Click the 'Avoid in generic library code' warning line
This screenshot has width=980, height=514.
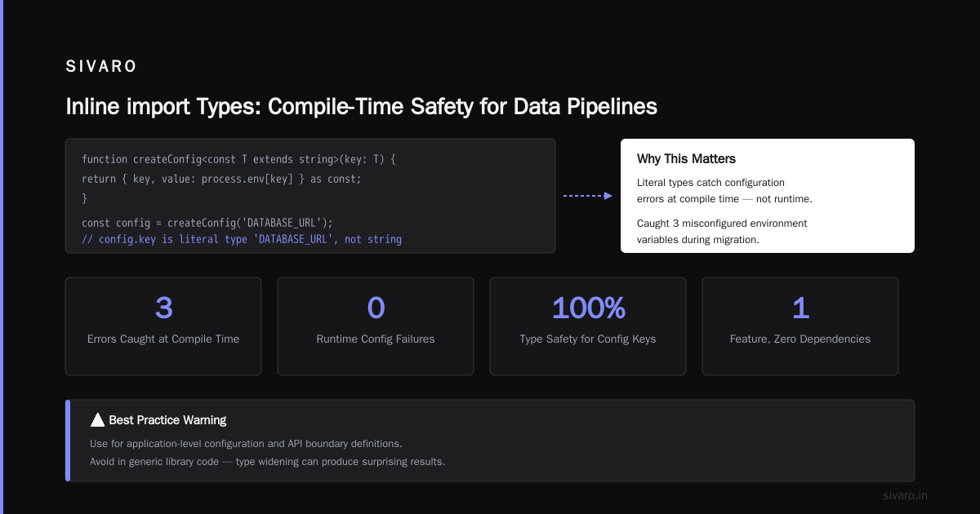[267, 462]
